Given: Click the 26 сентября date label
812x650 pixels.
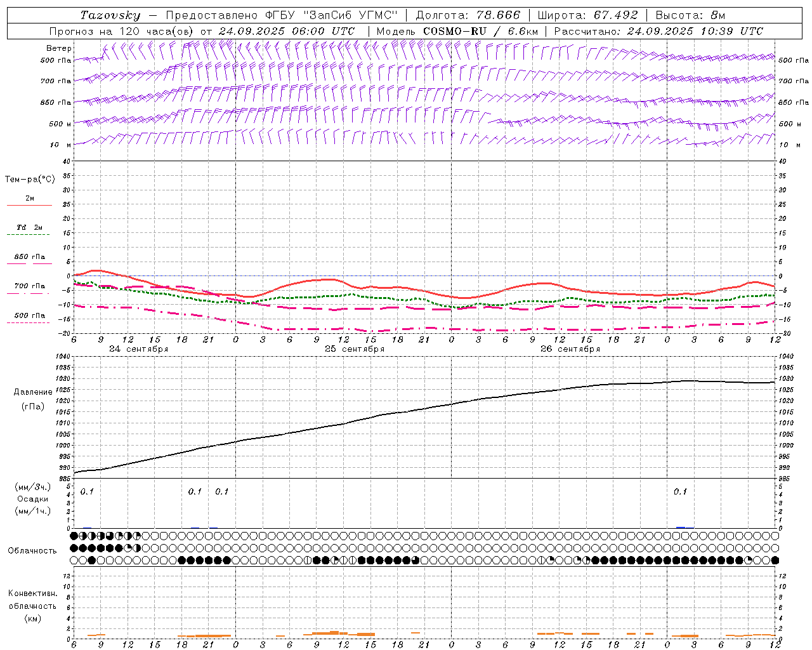Looking at the screenshot, I should tap(570, 349).
